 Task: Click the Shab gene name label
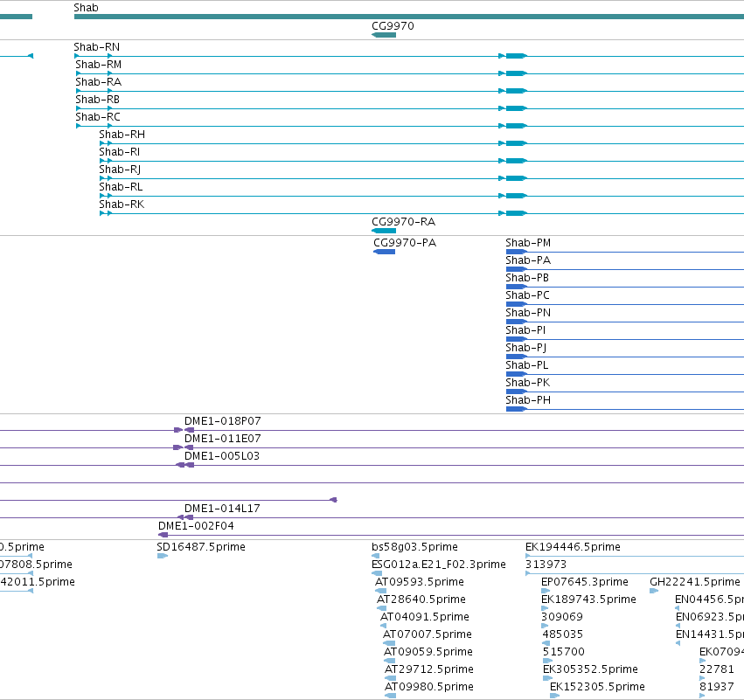[86, 8]
